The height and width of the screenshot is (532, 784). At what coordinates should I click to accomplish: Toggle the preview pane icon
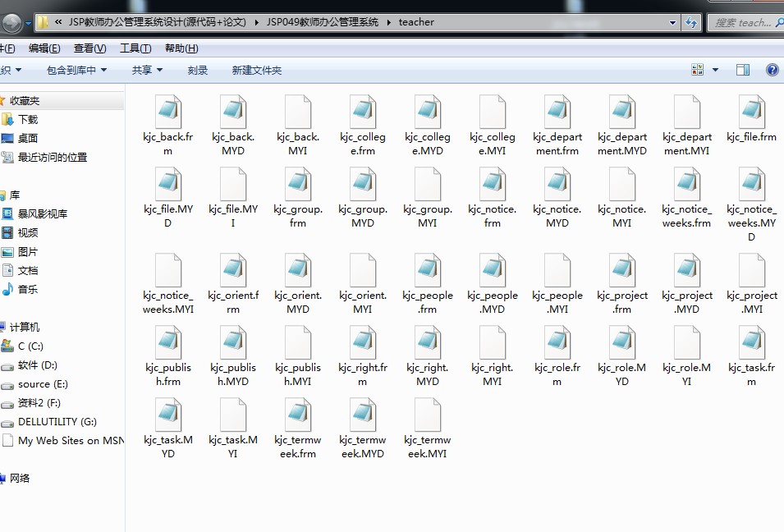743,70
